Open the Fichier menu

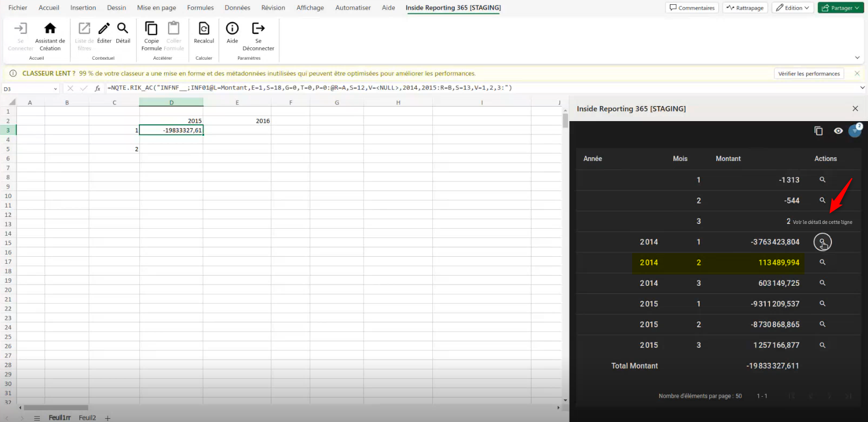tap(18, 8)
